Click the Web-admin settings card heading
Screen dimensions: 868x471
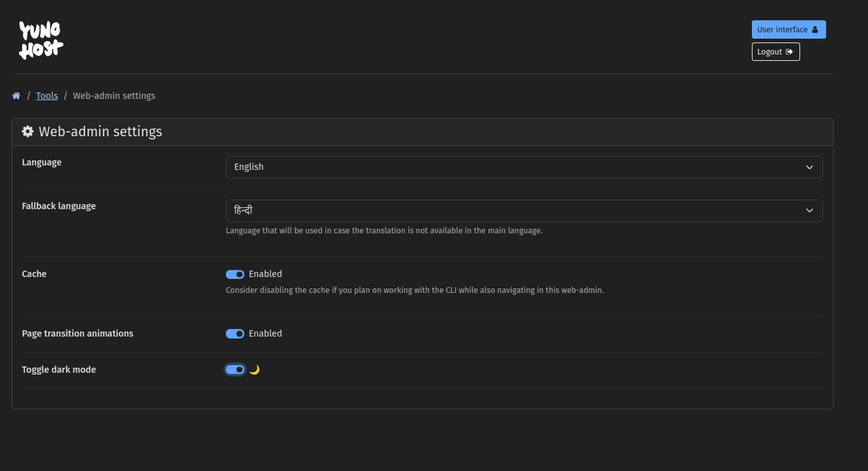tap(100, 131)
